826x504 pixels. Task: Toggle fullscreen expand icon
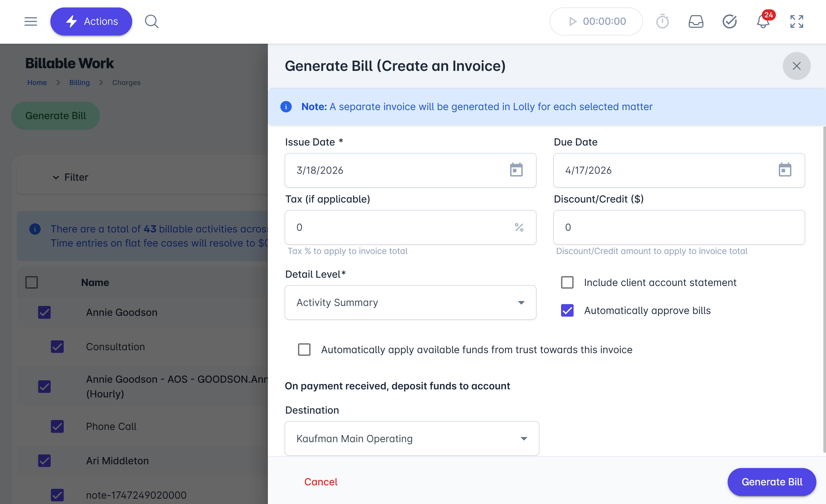pos(797,21)
